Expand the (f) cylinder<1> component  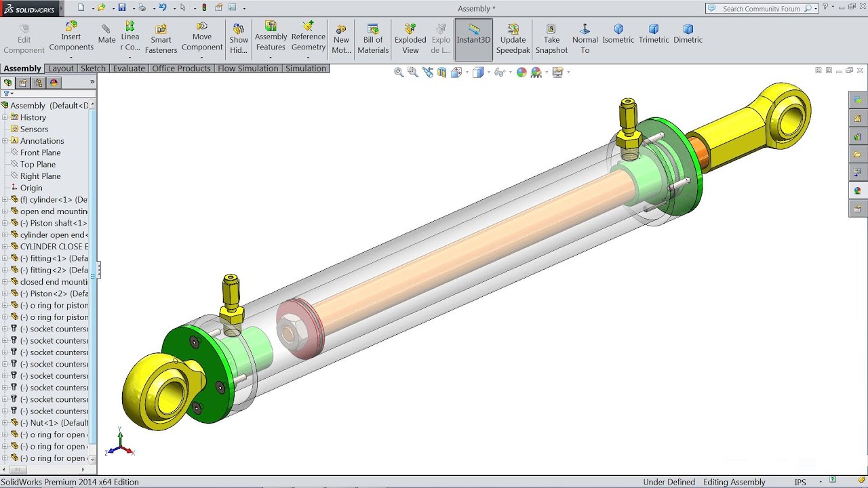(5, 200)
